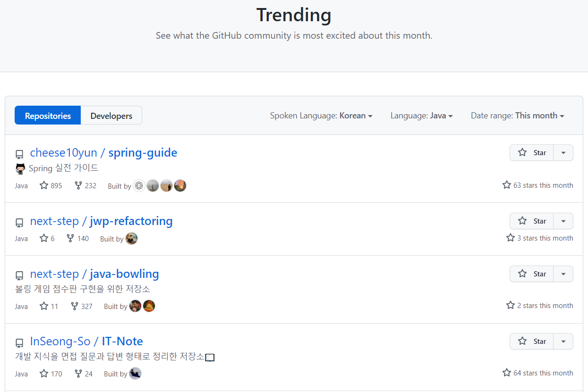Open star list dropdown for spring-guide

(x=563, y=153)
